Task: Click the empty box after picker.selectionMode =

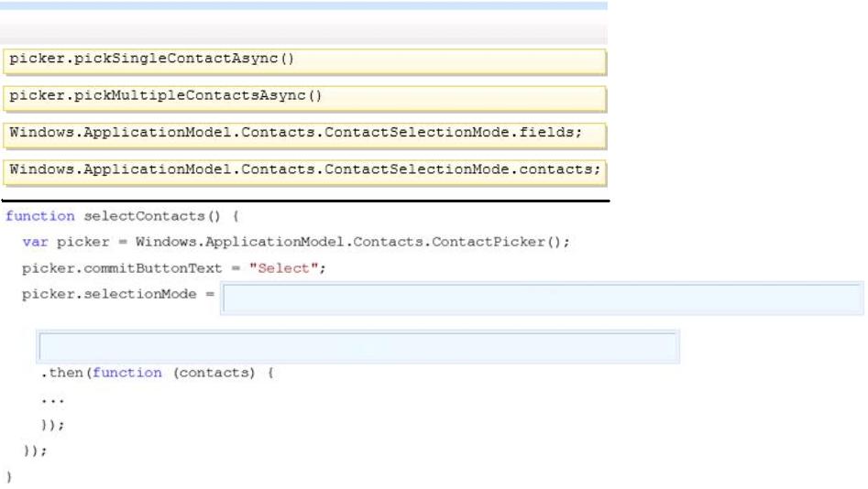Action: [x=542, y=299]
